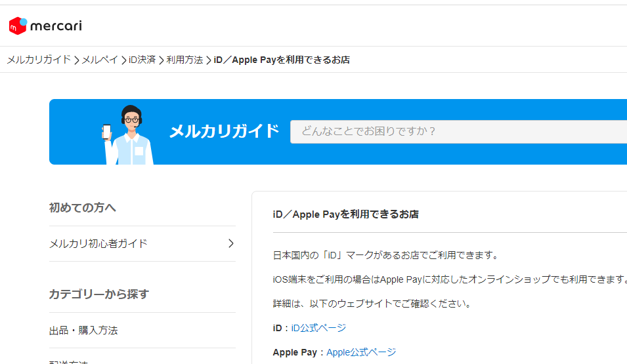Screen dimensions: 627x364
Task: Click sentence 日本国内の「iD」マークがあるお店でご利用できます。
Action: pyautogui.click(x=387, y=255)
